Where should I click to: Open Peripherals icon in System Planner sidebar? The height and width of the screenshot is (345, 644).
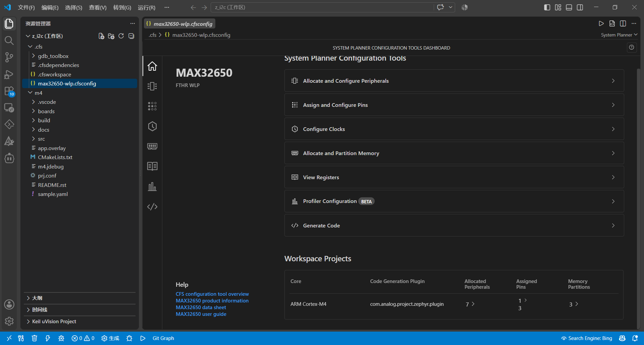coord(152,86)
